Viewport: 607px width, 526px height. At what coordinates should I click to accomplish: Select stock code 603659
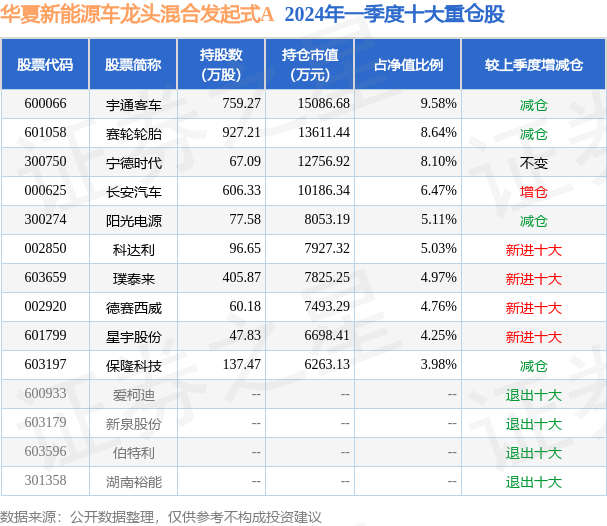45,278
